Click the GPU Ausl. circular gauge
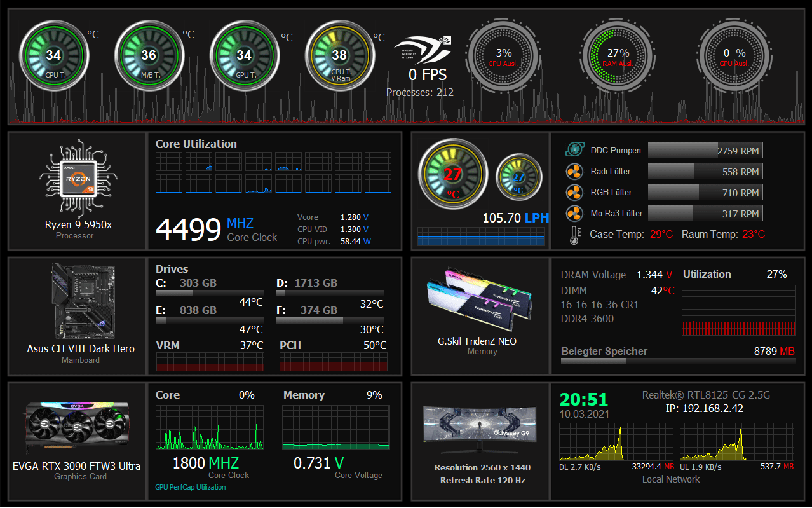This screenshot has width=812, height=508. pos(734,57)
